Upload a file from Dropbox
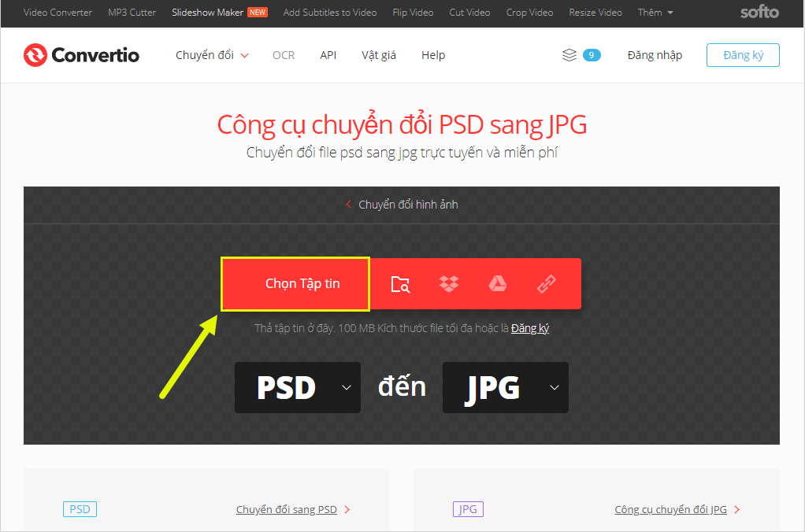 (x=449, y=284)
